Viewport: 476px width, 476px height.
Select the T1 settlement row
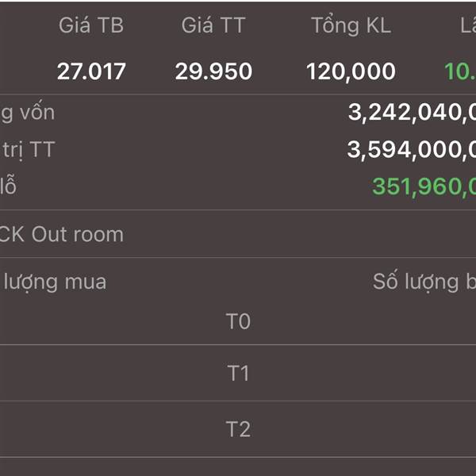[238, 373]
